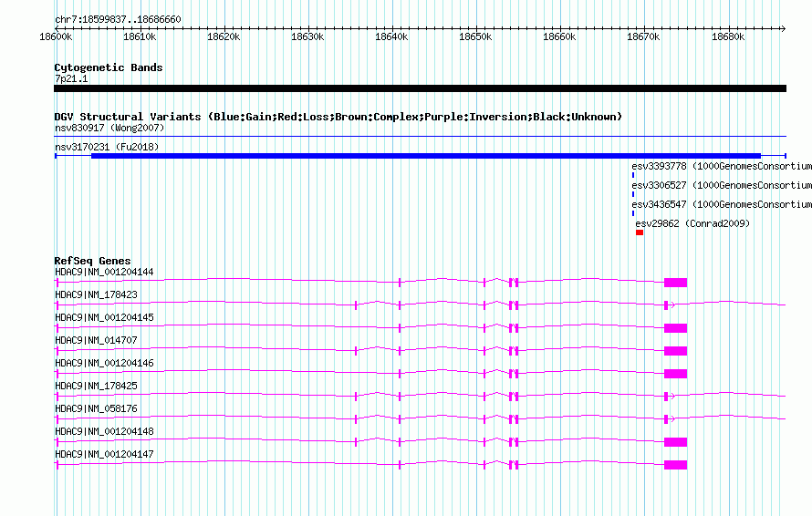
Task: Click the 18630k ruler tick label
Action: (x=307, y=36)
